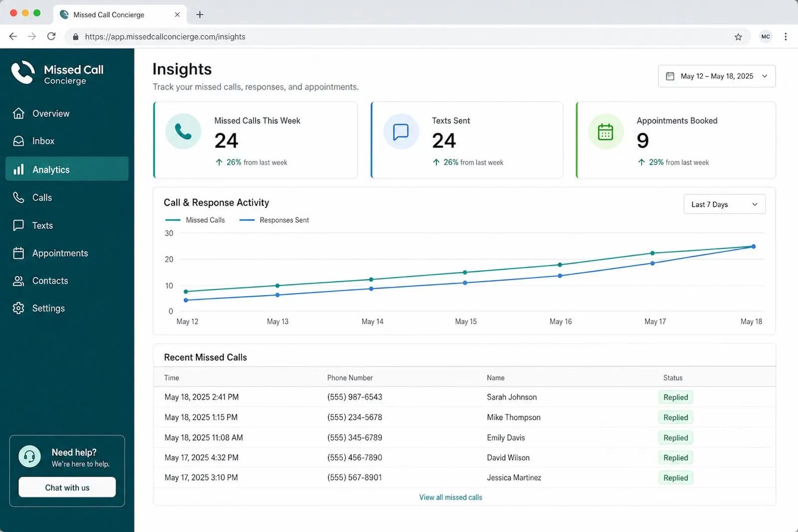Screen dimensions: 798x532
Task: Click the Appointments calendar icon in sidebar
Action: point(18,253)
